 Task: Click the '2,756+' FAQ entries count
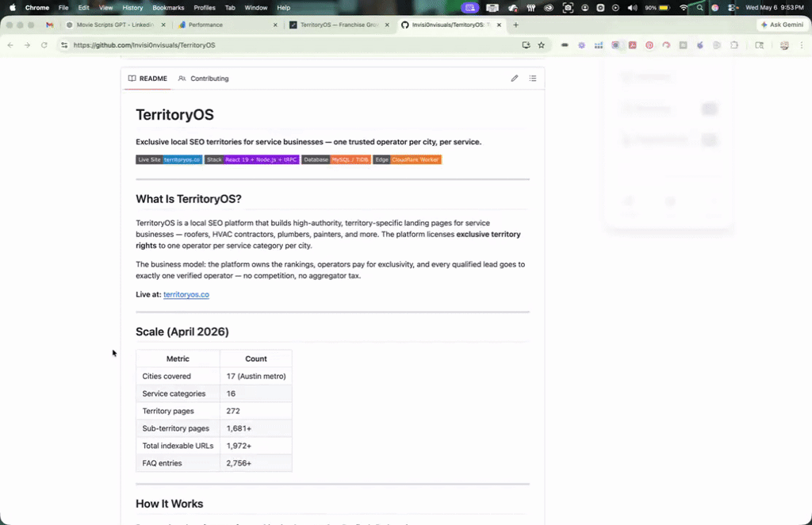[x=256, y=463]
